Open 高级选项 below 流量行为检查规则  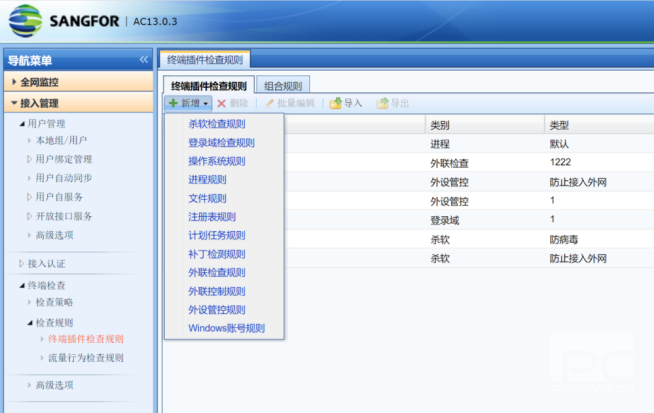tap(55, 385)
